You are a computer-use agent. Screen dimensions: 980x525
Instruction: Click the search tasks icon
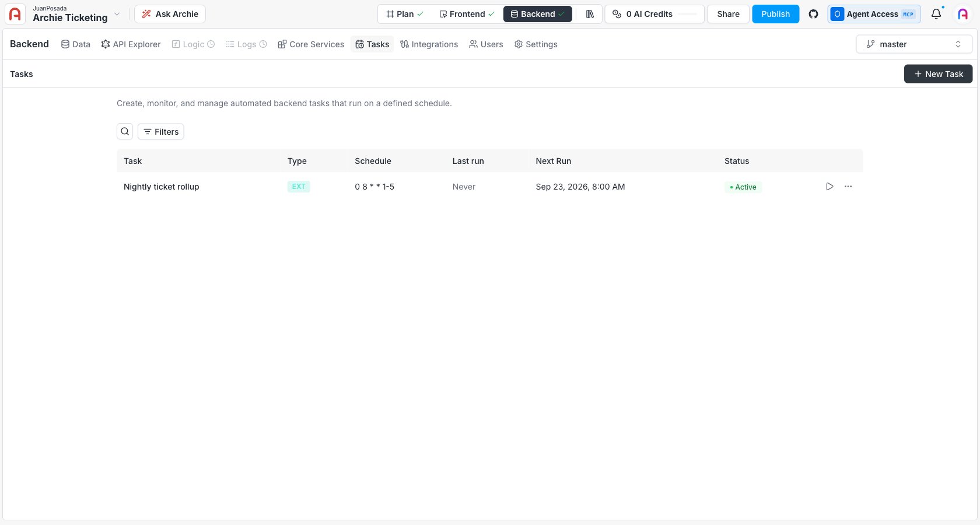[125, 132]
